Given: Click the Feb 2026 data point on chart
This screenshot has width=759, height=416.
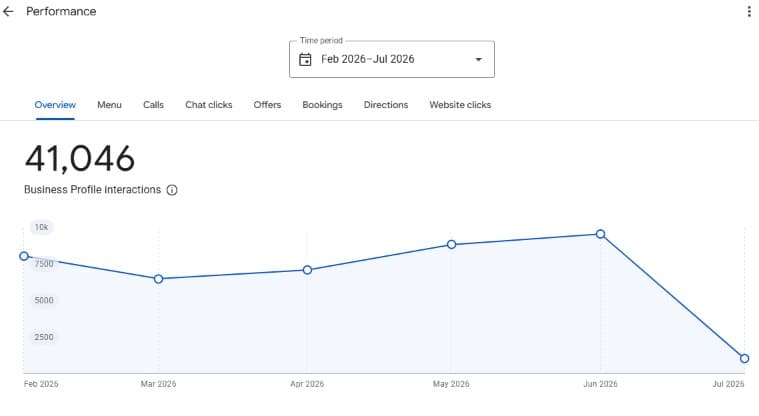Looking at the screenshot, I should click(x=24, y=256).
